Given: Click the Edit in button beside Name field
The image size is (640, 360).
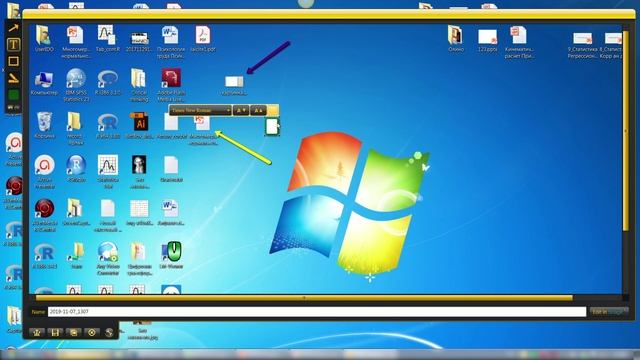Looking at the screenshot, I should 608,311.
